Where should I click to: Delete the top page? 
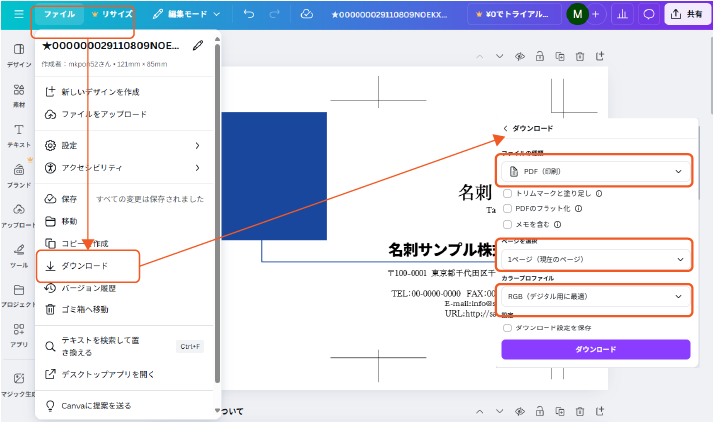click(580, 56)
